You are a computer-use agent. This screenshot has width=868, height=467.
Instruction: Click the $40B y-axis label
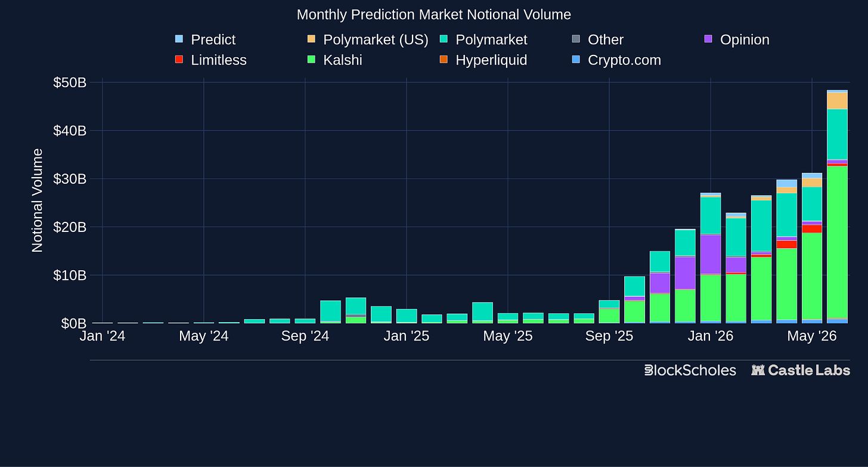click(70, 131)
